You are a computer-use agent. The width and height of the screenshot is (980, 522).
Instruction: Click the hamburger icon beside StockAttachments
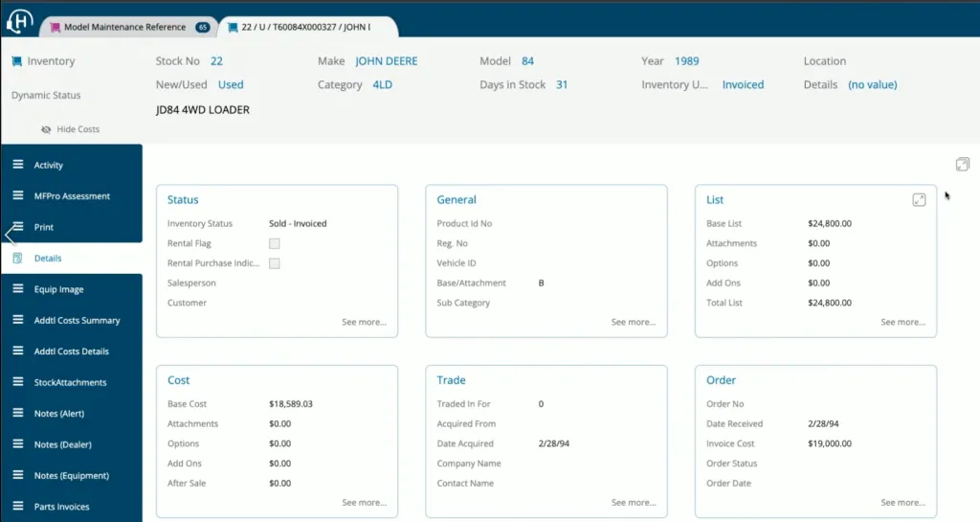pyautogui.click(x=18, y=382)
